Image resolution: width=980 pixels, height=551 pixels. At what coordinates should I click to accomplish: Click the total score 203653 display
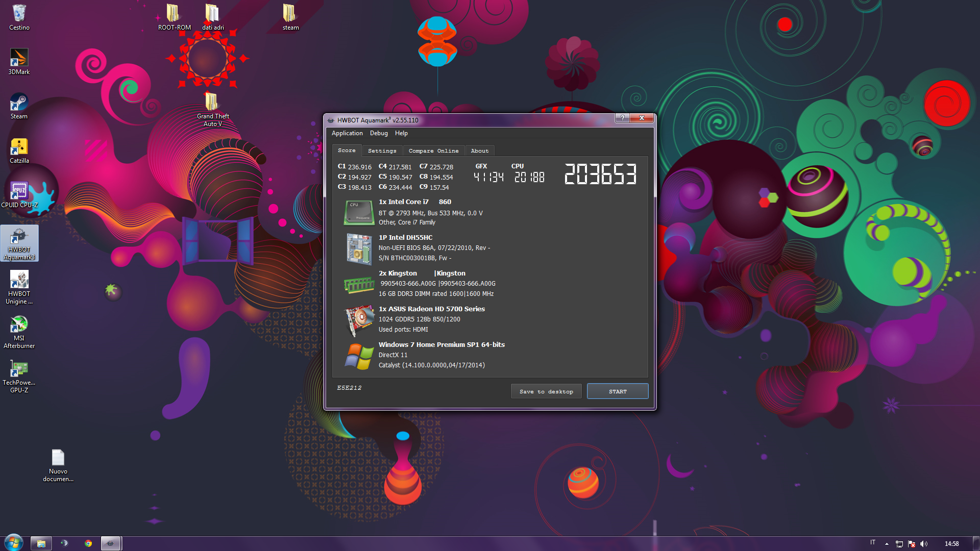tap(600, 174)
